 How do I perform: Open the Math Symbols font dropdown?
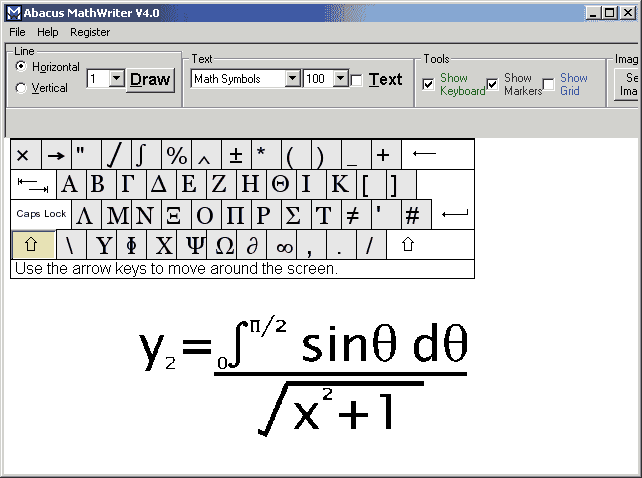pos(293,79)
